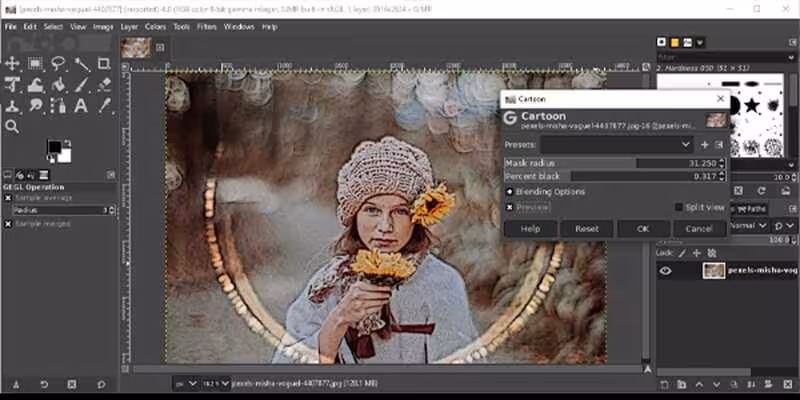Click the OK button in Cartoon dialog

point(643,229)
